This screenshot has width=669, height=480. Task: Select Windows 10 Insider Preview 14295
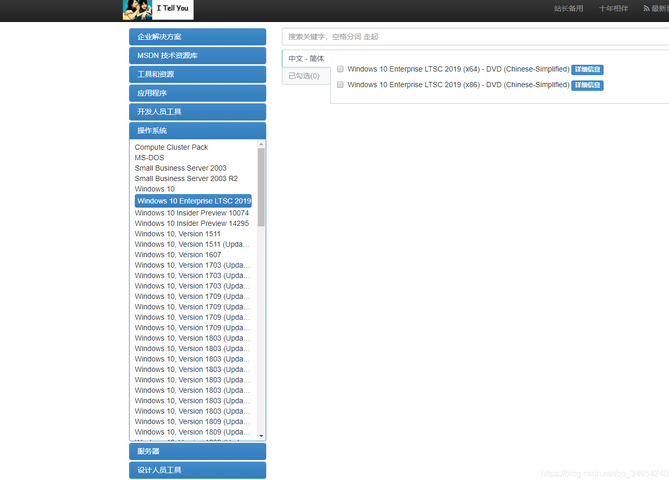192,224
